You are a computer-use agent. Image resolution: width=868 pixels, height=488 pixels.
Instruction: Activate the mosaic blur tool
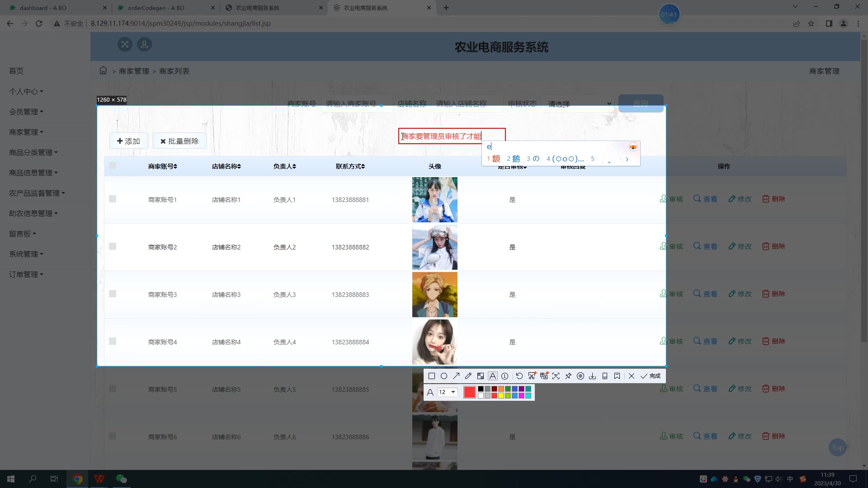tap(481, 376)
